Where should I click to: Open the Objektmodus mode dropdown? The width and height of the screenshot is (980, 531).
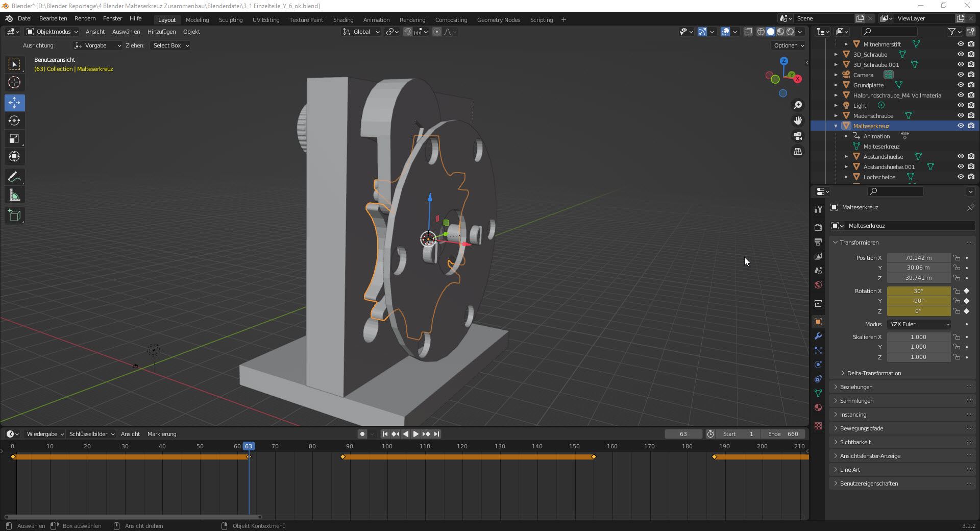[52, 32]
